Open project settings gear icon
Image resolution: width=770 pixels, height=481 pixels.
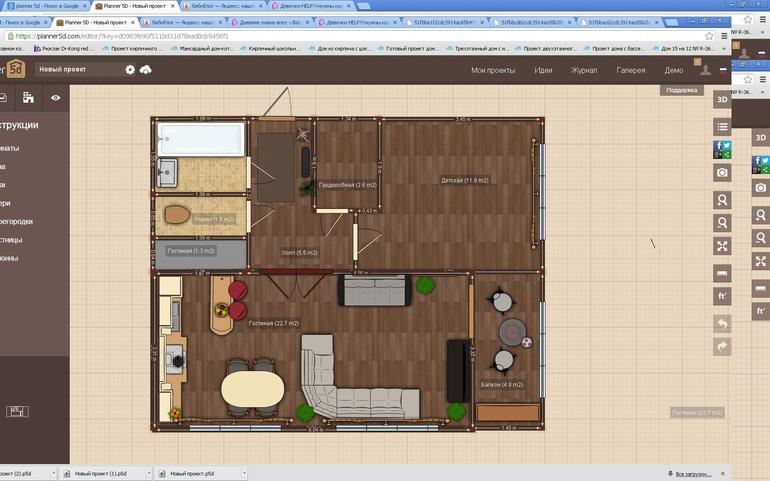click(130, 70)
